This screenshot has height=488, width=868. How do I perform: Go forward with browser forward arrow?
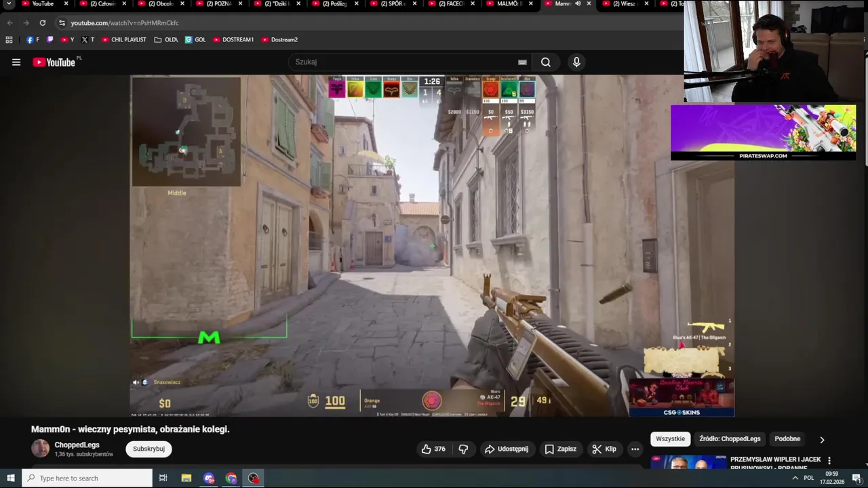coord(26,22)
